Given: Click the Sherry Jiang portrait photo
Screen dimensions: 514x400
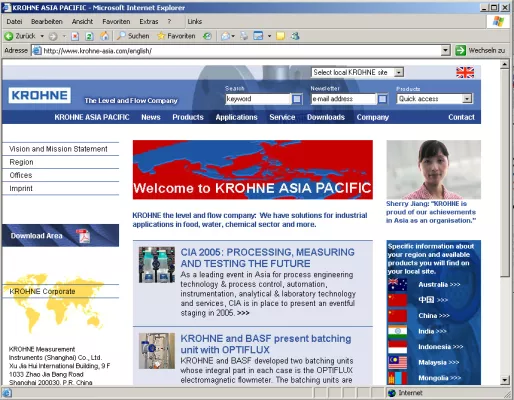Looking at the screenshot, I should click(433, 169).
